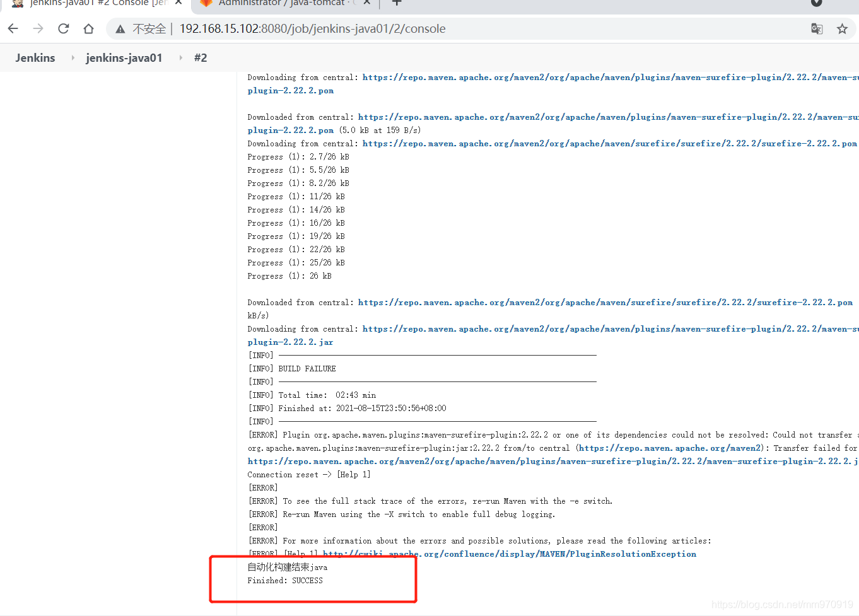Open the surefire-2.22.2.pom Downloading link

click(x=609, y=144)
